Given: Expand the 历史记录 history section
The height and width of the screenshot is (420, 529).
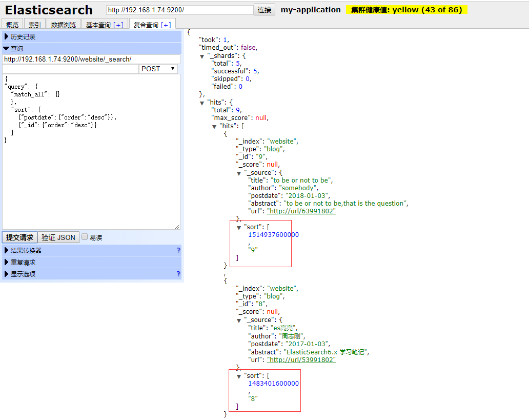Looking at the screenshot, I should (x=92, y=36).
